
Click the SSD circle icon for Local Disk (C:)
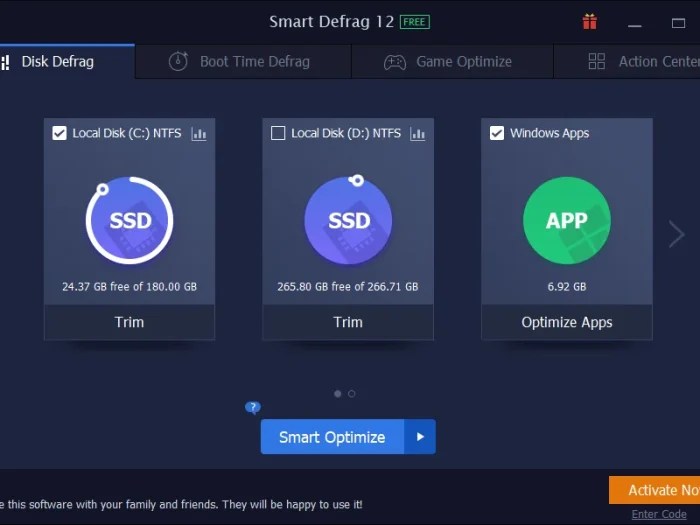[x=129, y=220]
